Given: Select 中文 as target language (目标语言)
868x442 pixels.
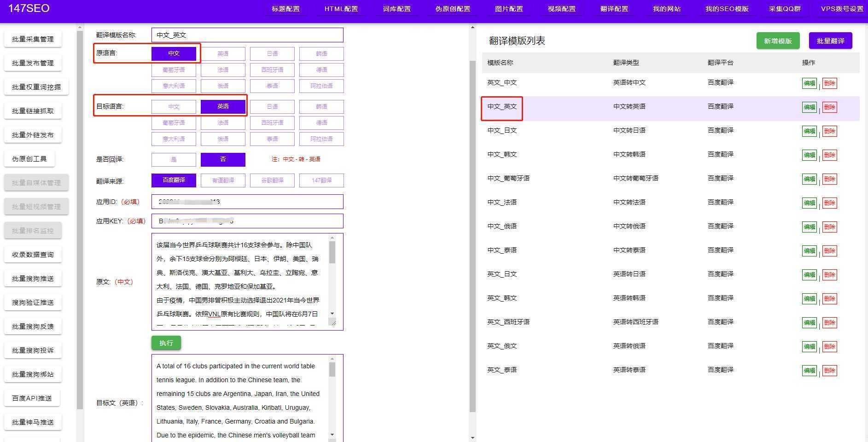Looking at the screenshot, I should pyautogui.click(x=174, y=107).
